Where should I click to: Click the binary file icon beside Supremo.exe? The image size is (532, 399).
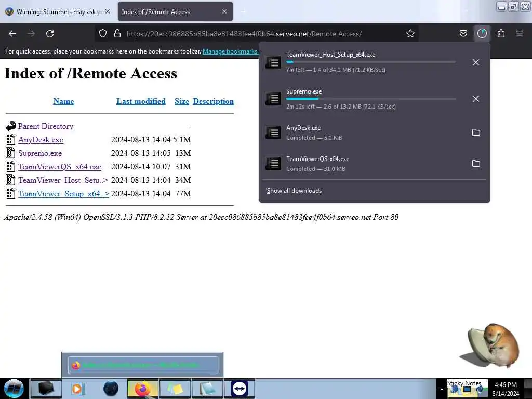point(10,153)
